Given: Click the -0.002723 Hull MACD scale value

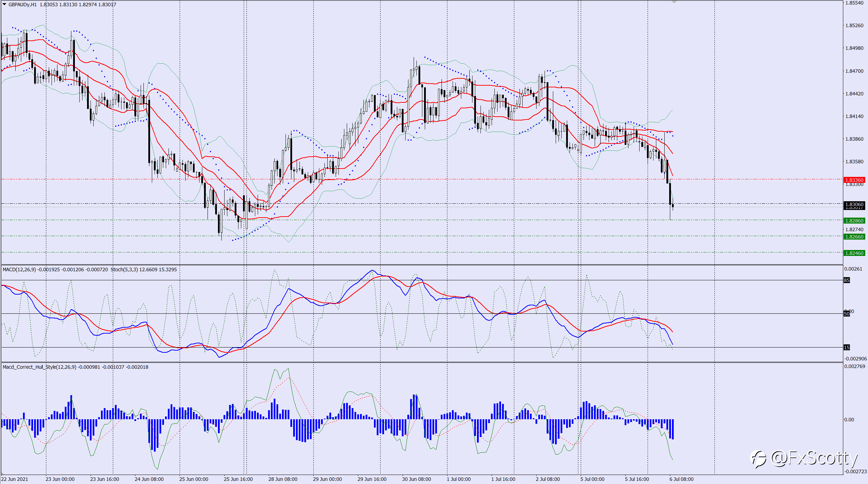Looking at the screenshot, I should [855, 471].
